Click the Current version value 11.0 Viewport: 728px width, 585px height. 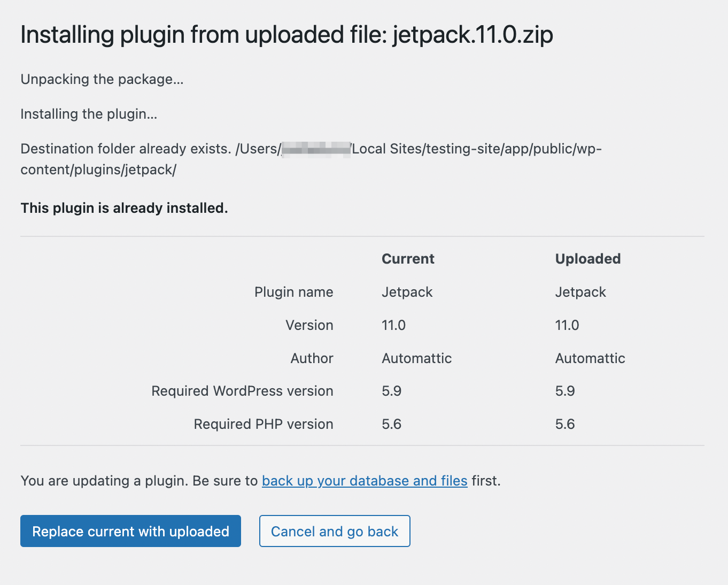click(393, 325)
